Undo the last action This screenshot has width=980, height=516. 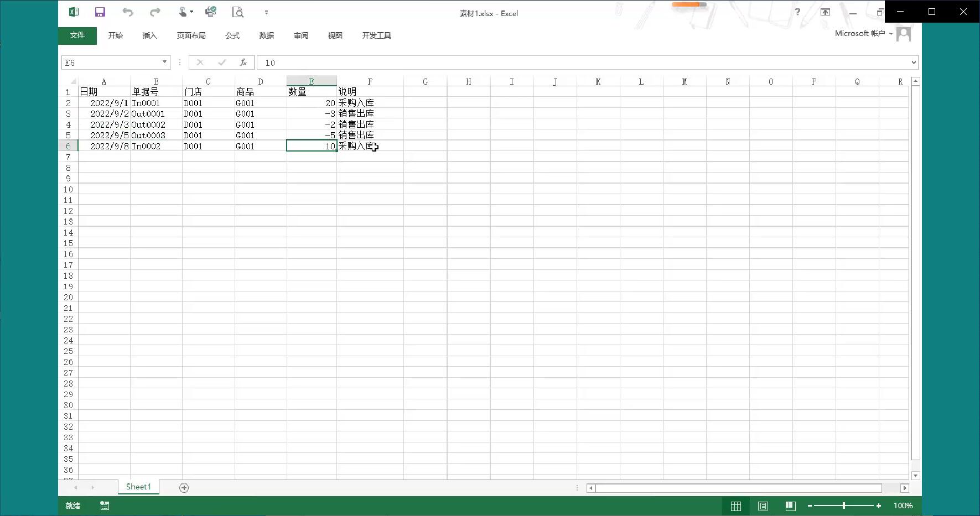[128, 12]
